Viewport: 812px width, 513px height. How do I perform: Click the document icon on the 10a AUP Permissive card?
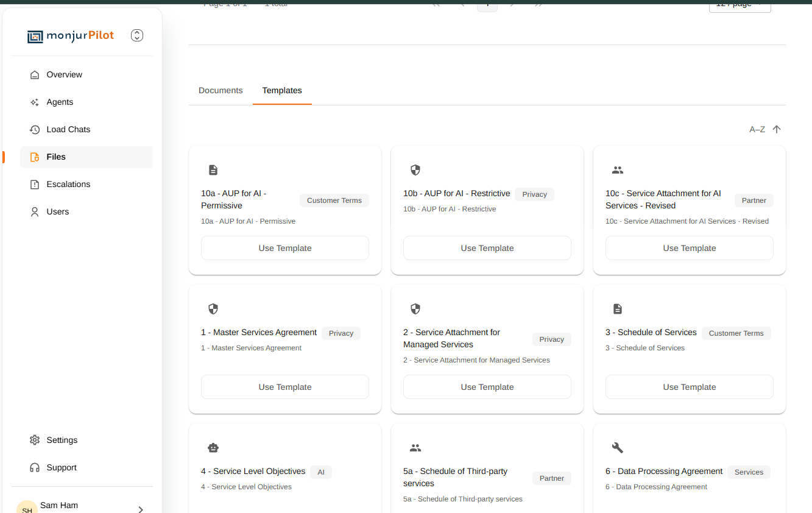(213, 170)
